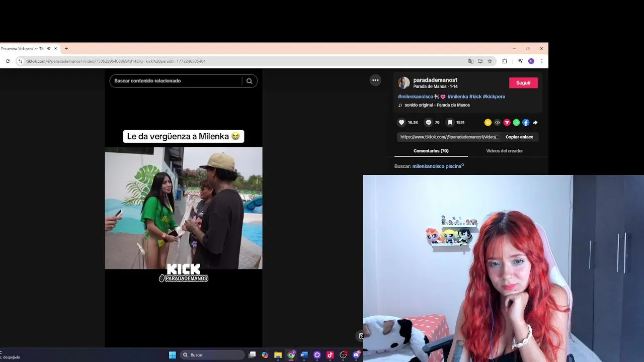
Task: Open more share options arrow
Action: 535,122
